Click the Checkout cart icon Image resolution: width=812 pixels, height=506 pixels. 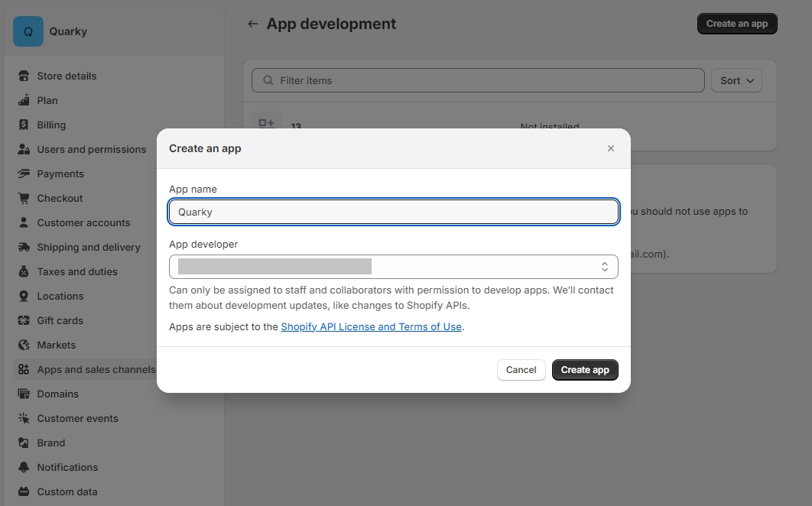tap(24, 198)
